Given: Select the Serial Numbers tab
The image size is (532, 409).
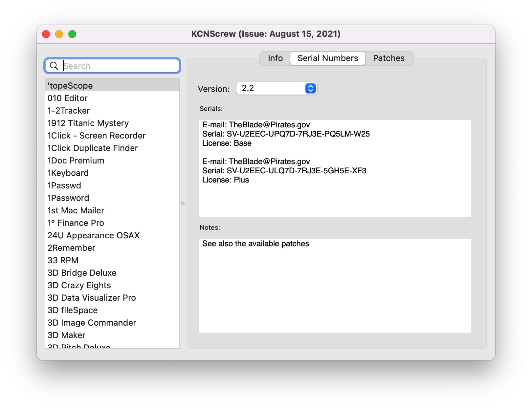Looking at the screenshot, I should point(328,58).
